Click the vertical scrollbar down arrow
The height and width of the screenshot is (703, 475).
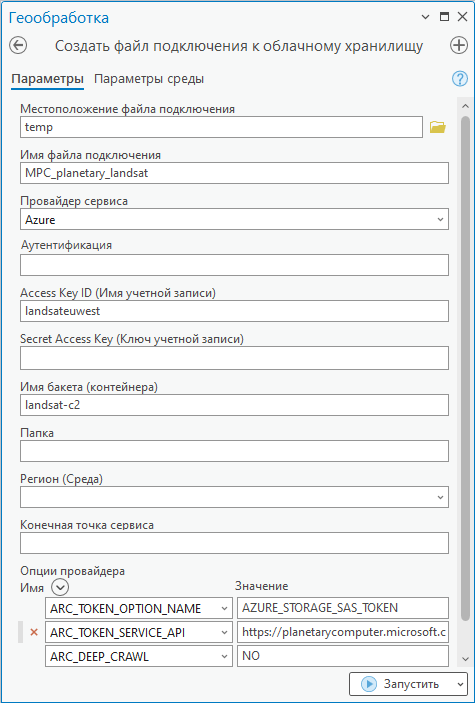point(465,659)
